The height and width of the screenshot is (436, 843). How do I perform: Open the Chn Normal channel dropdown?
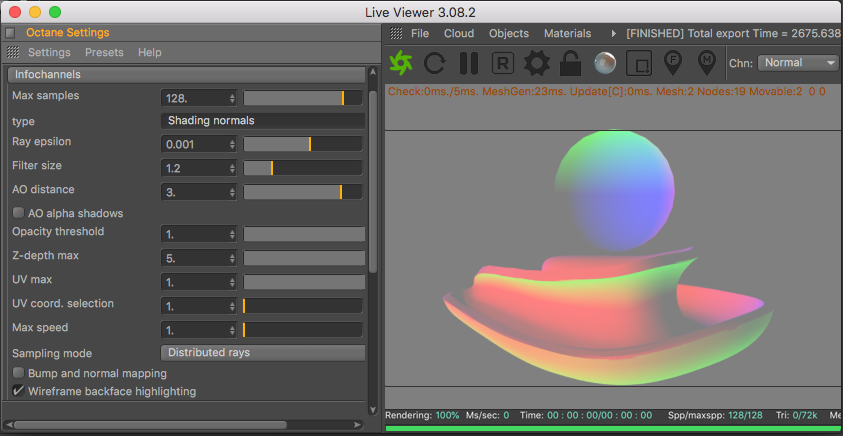click(x=798, y=62)
